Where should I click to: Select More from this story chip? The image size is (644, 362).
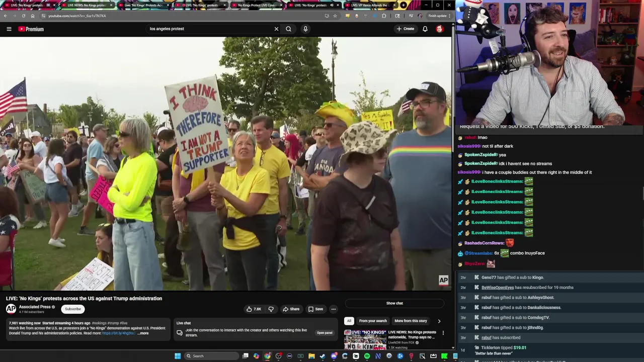coord(411,321)
